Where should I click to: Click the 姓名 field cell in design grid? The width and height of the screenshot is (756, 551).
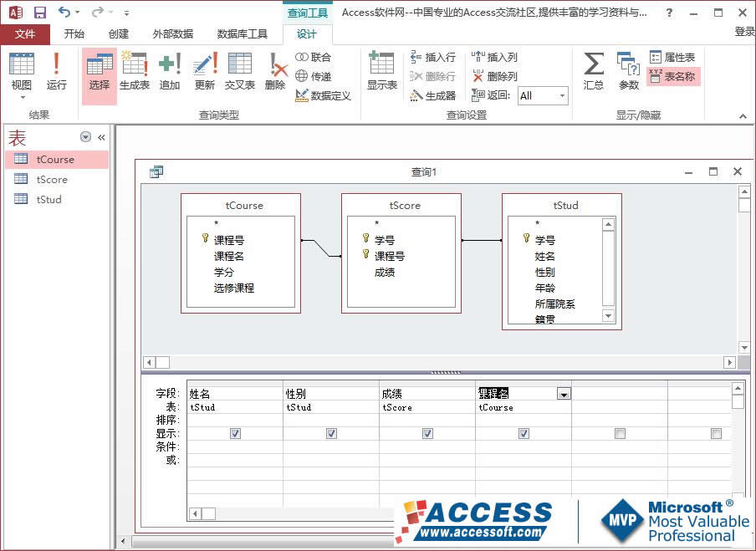pos(235,394)
